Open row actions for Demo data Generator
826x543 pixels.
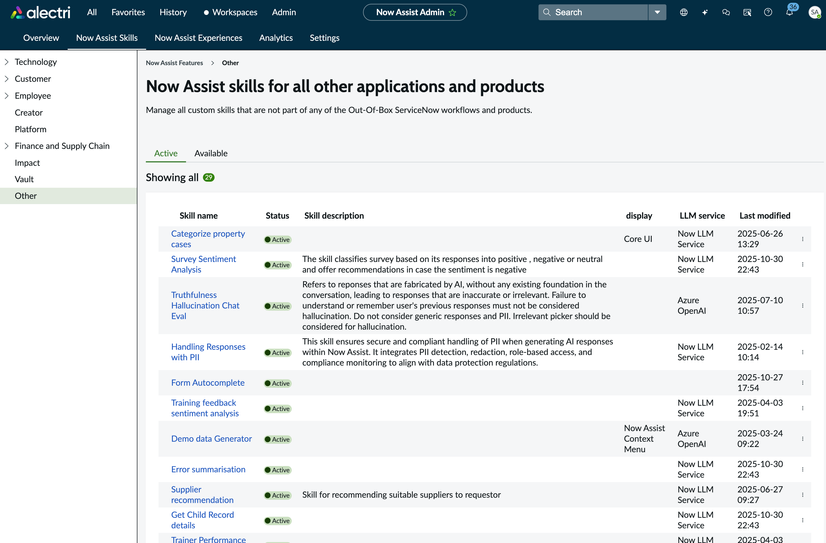coord(803,439)
